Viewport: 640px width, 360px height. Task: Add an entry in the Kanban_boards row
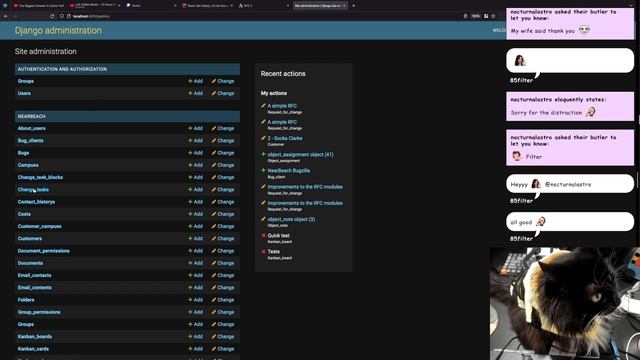point(196,337)
